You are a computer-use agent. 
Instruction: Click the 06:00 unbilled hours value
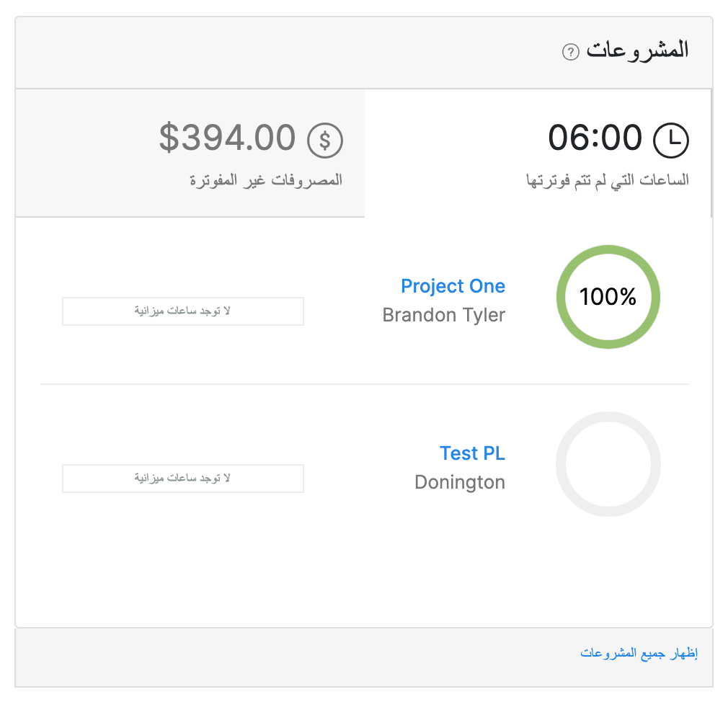[x=595, y=138]
